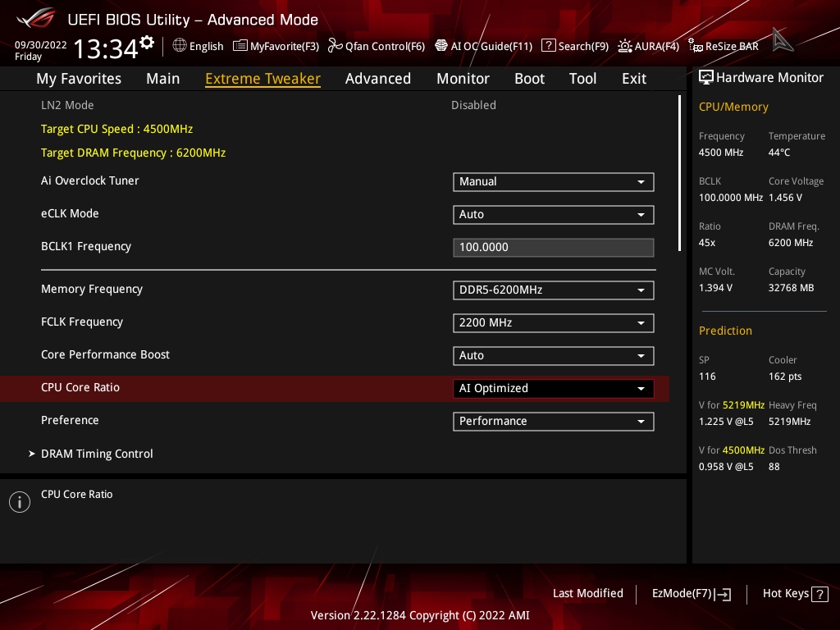This screenshot has height=630, width=840.
Task: Click the Version 2.22.1284 copyright text
Action: (420, 615)
